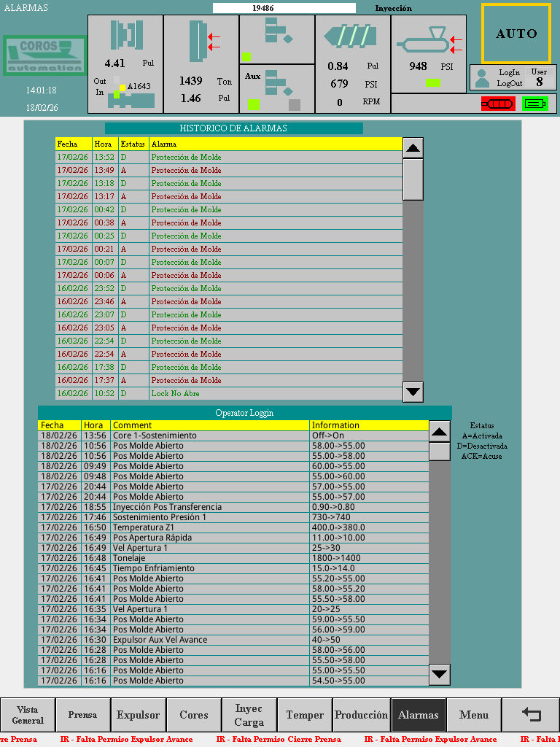Image resolution: width=560 pixels, height=747 pixels.
Task: Go to the Inyec Carga tab
Action: point(249,715)
